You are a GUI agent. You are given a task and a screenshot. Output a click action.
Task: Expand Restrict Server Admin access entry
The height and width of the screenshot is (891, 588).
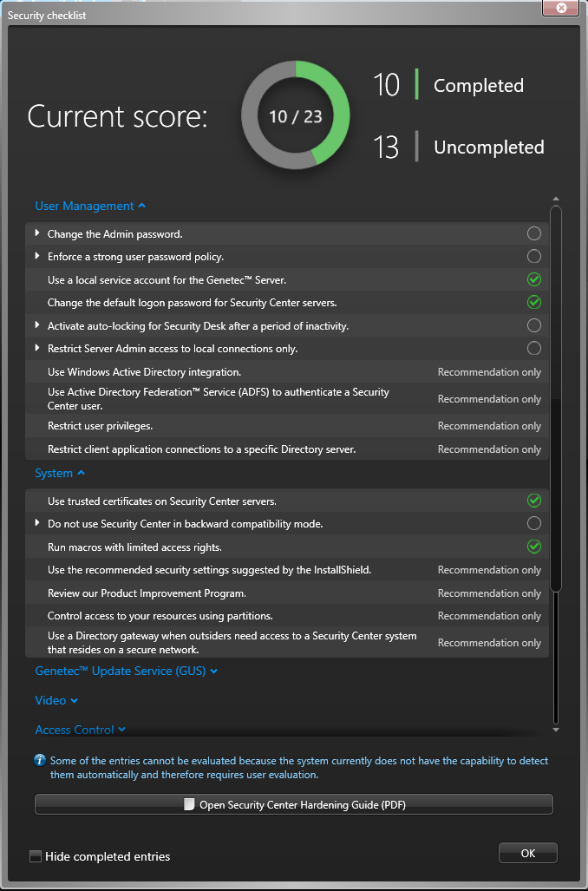[x=37, y=348]
